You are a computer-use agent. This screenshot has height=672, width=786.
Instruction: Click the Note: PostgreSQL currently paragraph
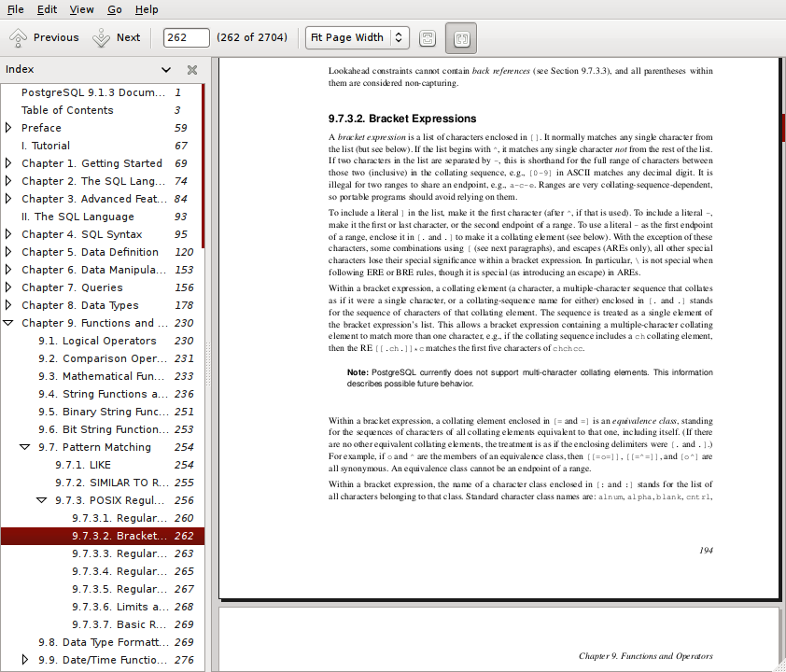(529, 378)
